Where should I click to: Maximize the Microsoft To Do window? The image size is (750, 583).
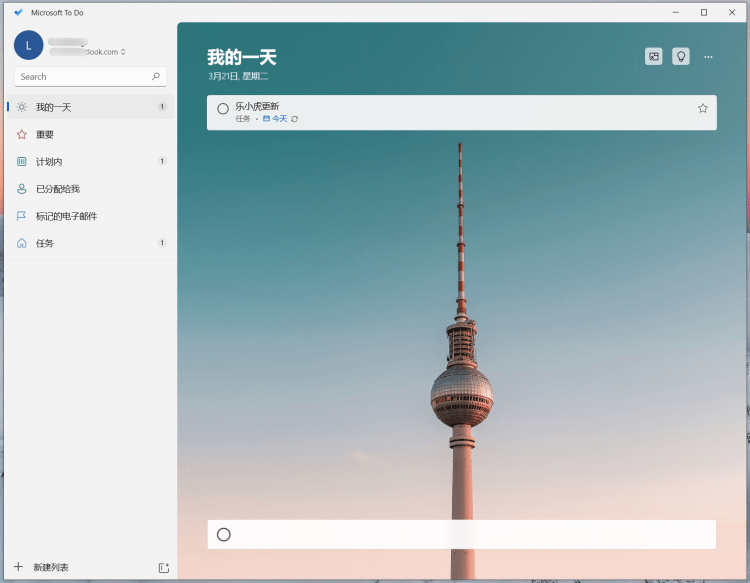(704, 12)
